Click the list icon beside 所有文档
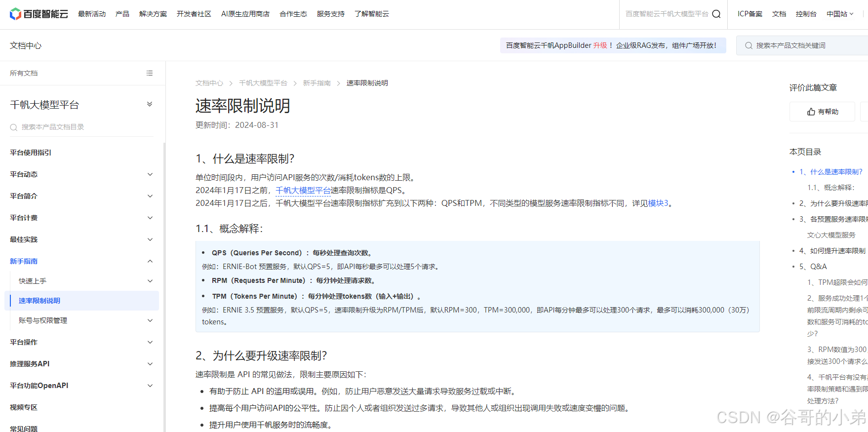 (x=150, y=73)
